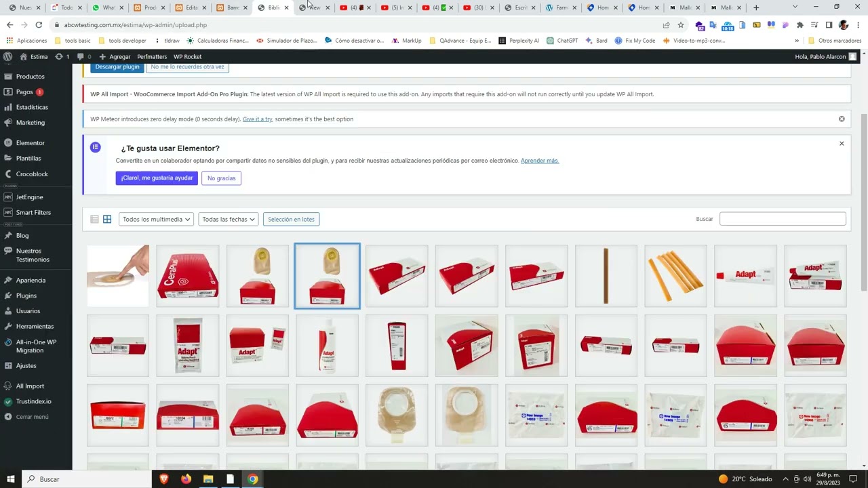This screenshot has height=488, width=868.
Task: Open Crocoblock in the sidebar
Action: point(32,174)
